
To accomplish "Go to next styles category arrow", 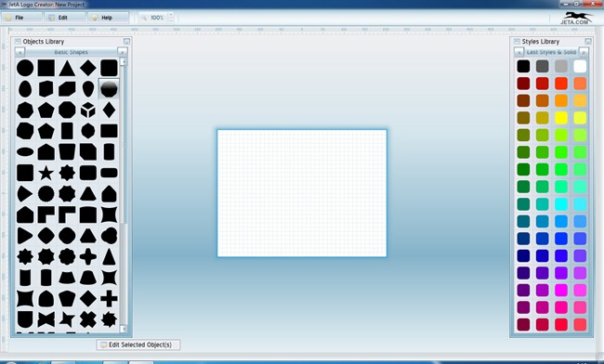I will [x=584, y=52].
